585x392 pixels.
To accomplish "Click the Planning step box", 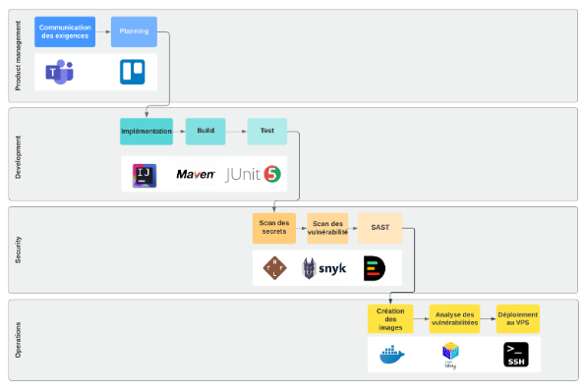I will click(x=134, y=31).
